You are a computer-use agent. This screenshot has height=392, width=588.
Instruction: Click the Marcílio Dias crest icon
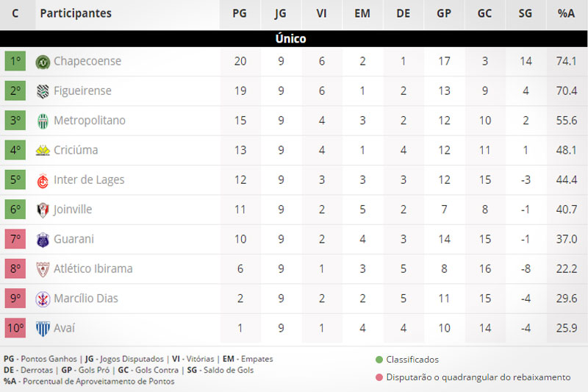point(43,299)
